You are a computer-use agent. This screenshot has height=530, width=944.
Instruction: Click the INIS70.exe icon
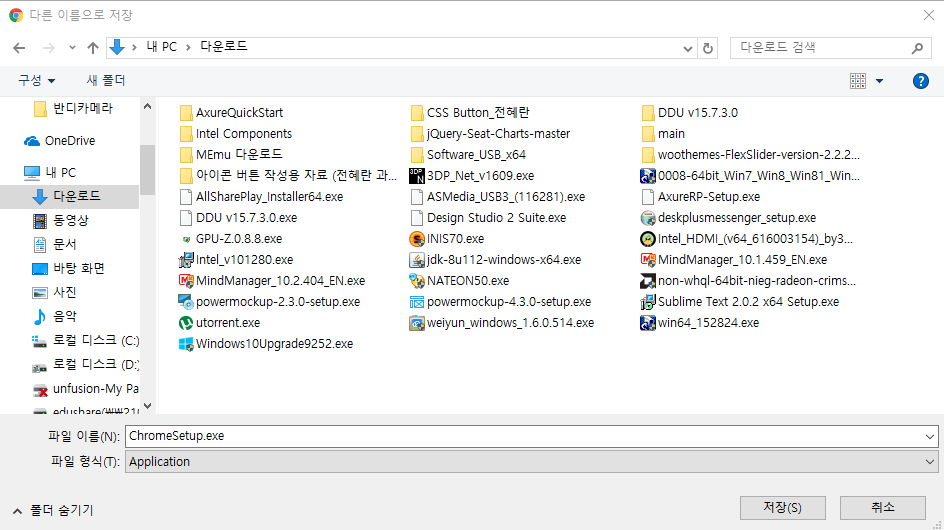[417, 239]
